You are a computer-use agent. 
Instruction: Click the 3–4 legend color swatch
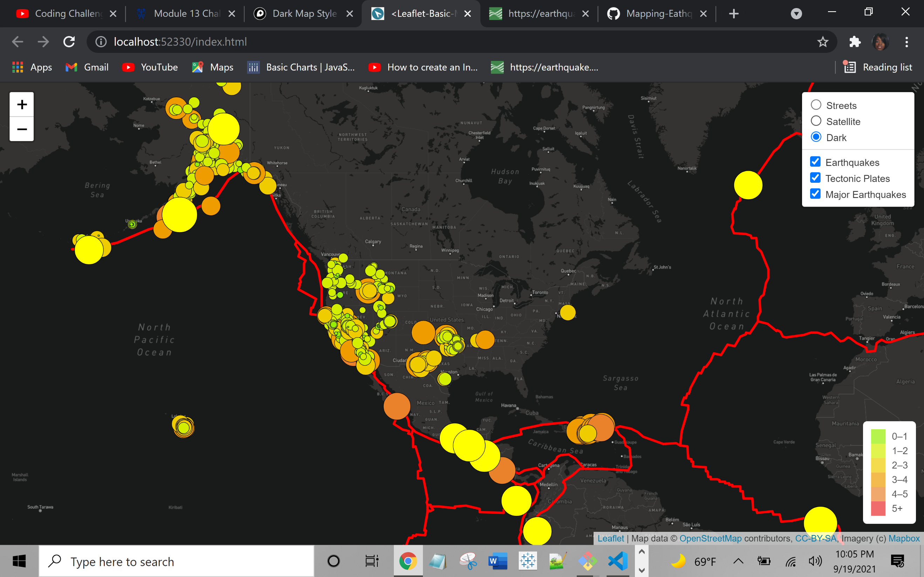click(x=878, y=480)
